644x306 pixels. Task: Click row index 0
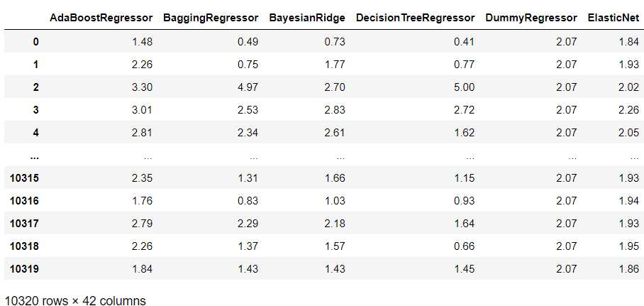[35, 42]
